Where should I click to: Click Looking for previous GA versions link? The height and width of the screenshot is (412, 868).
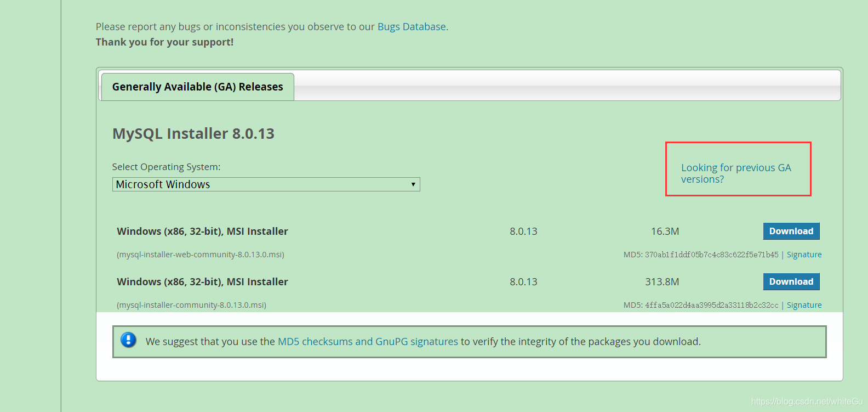(x=736, y=173)
